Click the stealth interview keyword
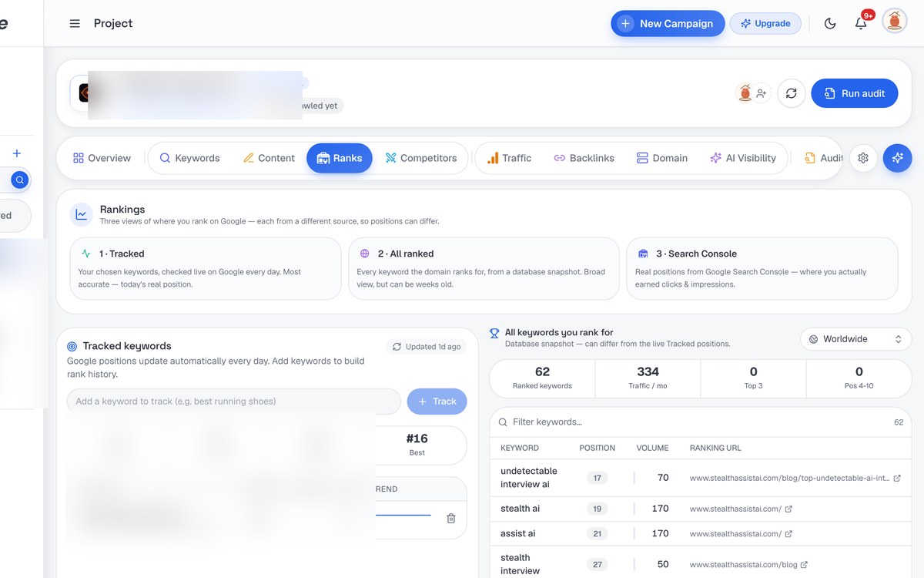 [x=521, y=564]
